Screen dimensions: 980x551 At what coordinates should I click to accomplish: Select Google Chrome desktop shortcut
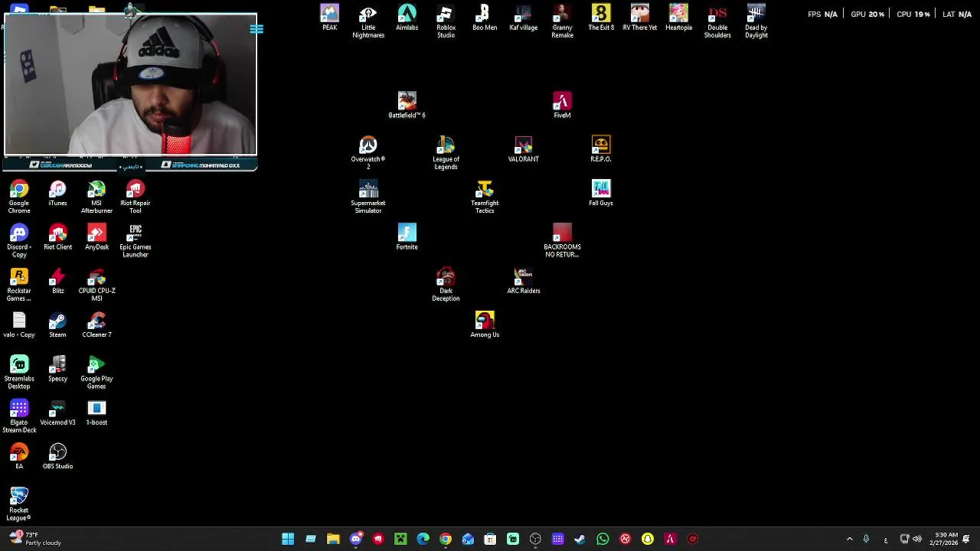tap(19, 197)
